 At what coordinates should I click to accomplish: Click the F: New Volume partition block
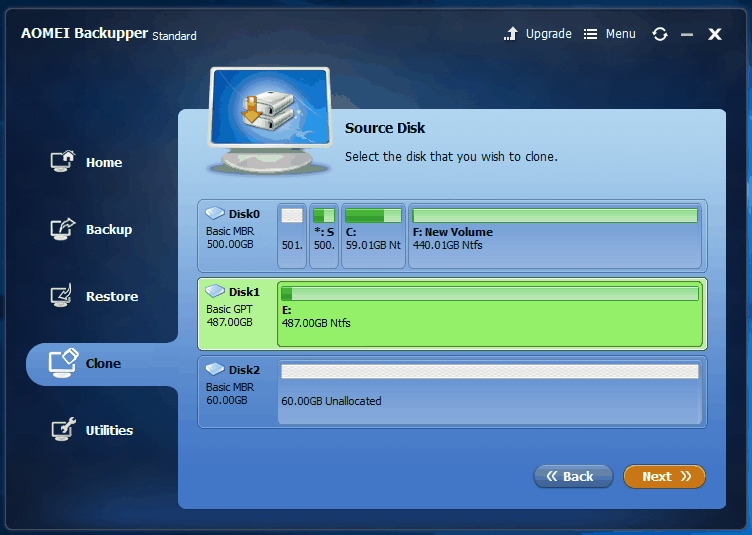tap(555, 236)
